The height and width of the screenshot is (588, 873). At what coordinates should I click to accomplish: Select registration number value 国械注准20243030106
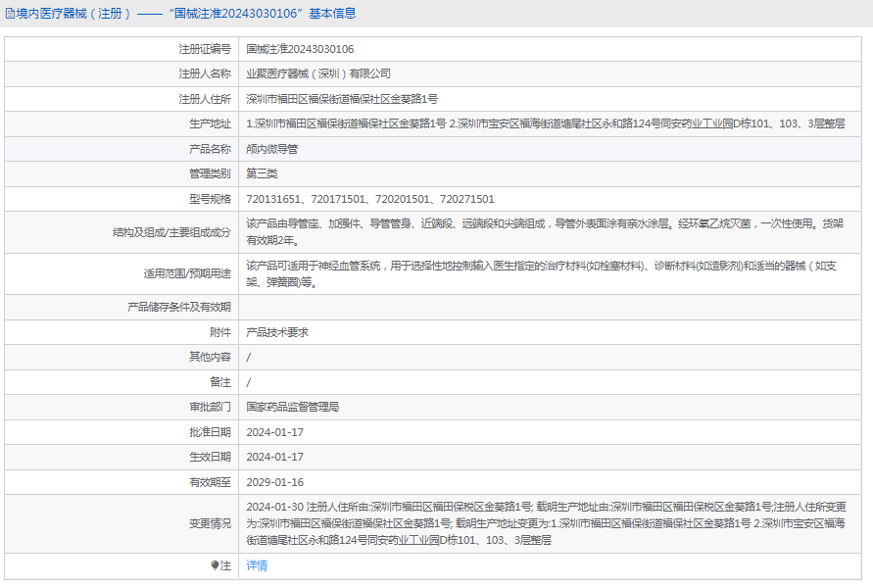click(x=300, y=49)
